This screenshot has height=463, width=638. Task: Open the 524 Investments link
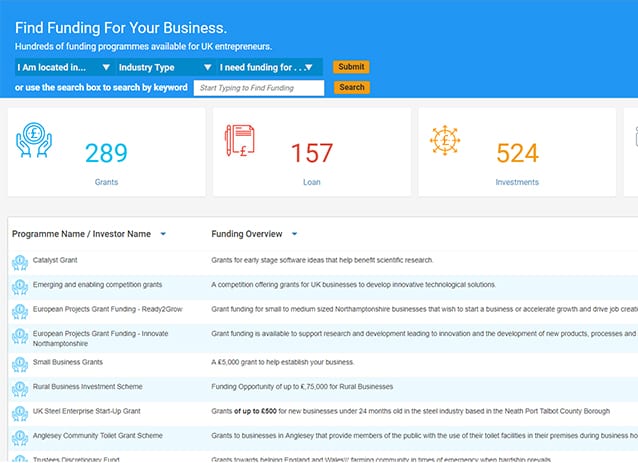(517, 182)
